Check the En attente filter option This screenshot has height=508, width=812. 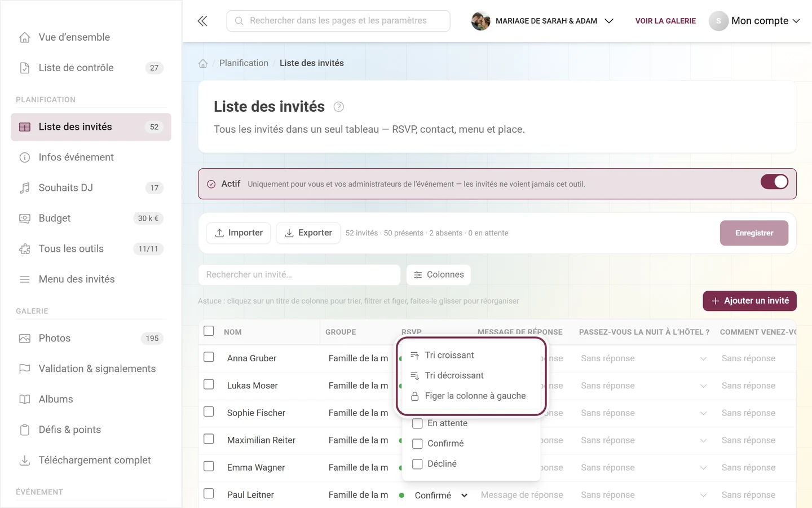click(x=417, y=423)
